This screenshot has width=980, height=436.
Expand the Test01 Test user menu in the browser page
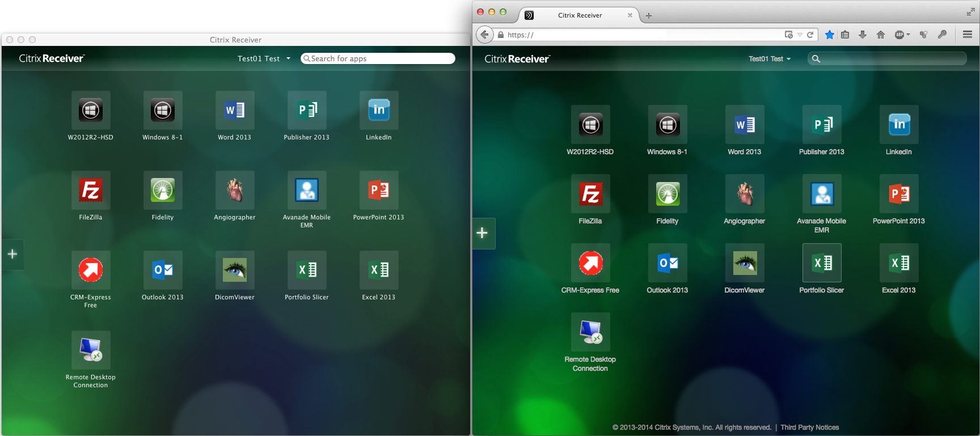(x=769, y=59)
